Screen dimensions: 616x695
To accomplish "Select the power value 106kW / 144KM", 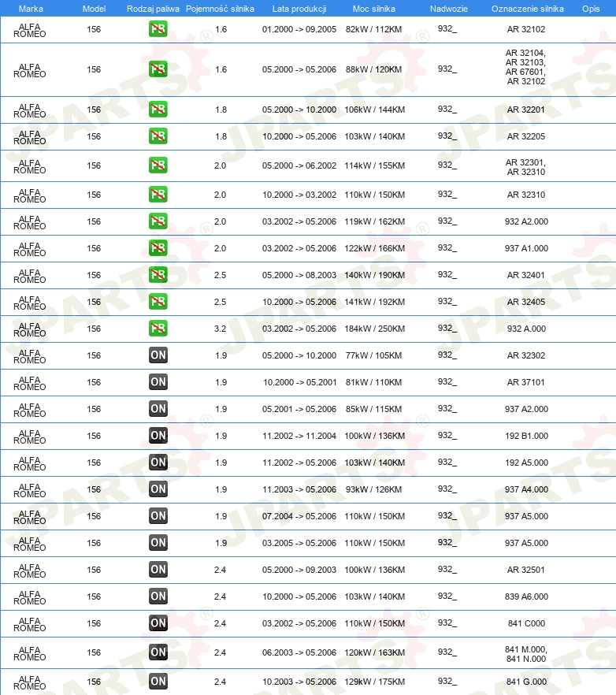I will (x=374, y=110).
